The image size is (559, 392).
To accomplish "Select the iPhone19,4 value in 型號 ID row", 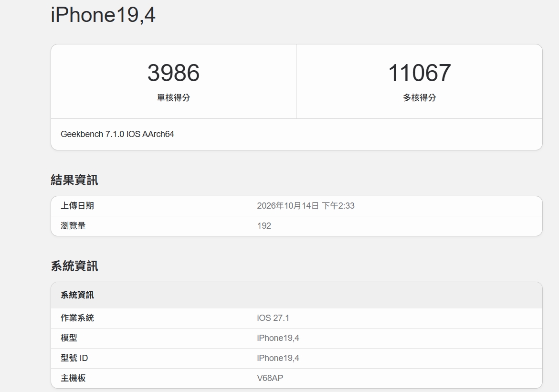I will click(x=278, y=358).
